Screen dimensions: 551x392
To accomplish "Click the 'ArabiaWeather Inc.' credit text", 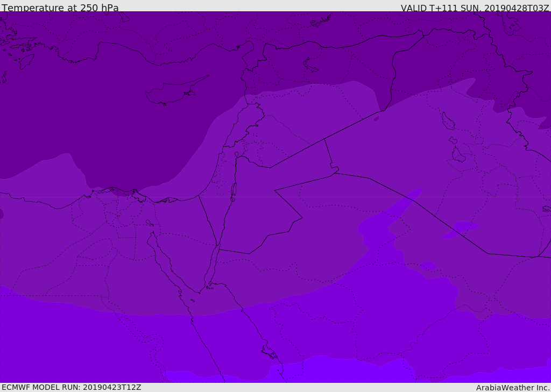I will pos(513,388).
